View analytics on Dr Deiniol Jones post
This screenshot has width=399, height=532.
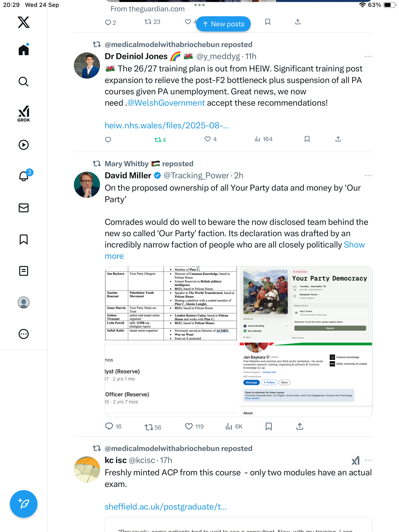coord(263,139)
